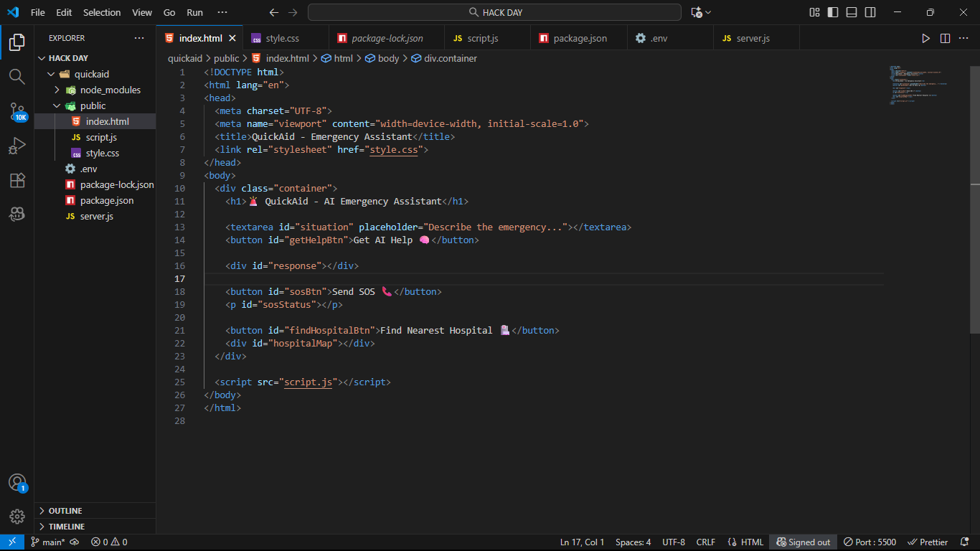Expand the TIMELINE section
The height and width of the screenshot is (551, 980).
[x=95, y=527]
